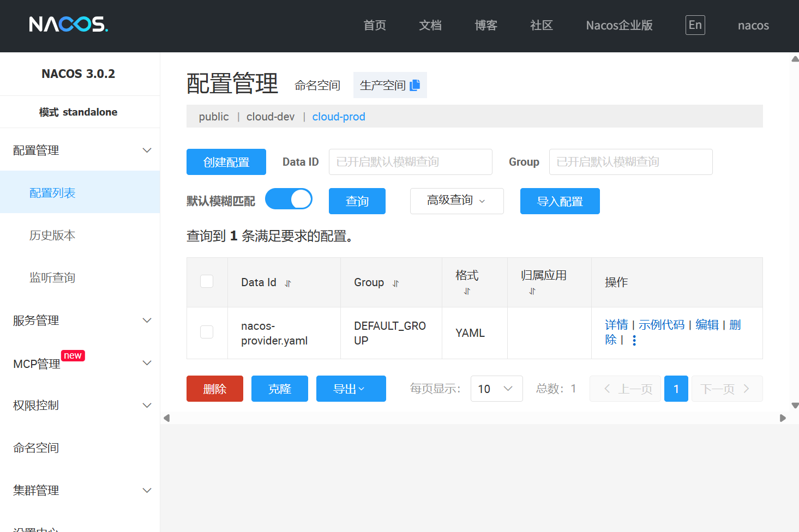This screenshot has height=532, width=799.
Task: Click the 克隆 button
Action: point(280,389)
